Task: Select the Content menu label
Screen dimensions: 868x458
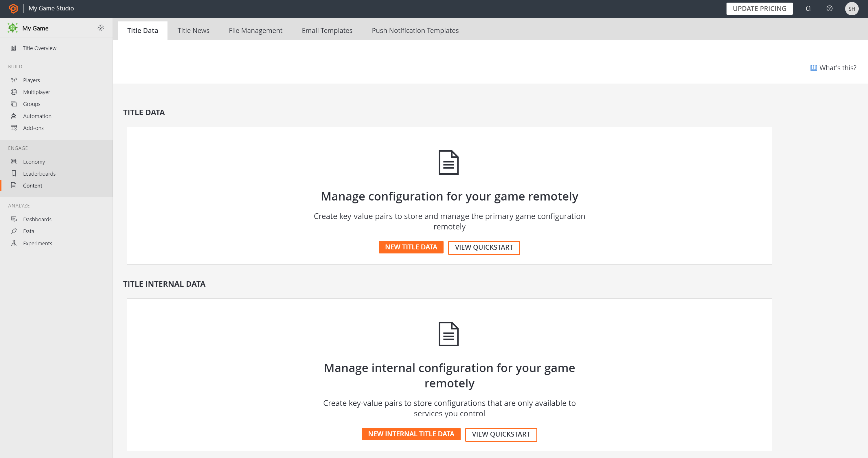Action: (x=33, y=185)
